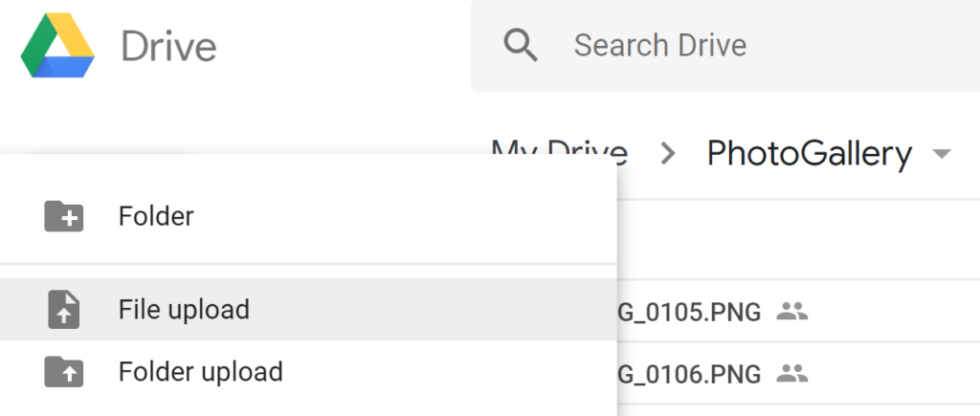Select File upload menu entry
The image size is (980, 416).
point(308,310)
